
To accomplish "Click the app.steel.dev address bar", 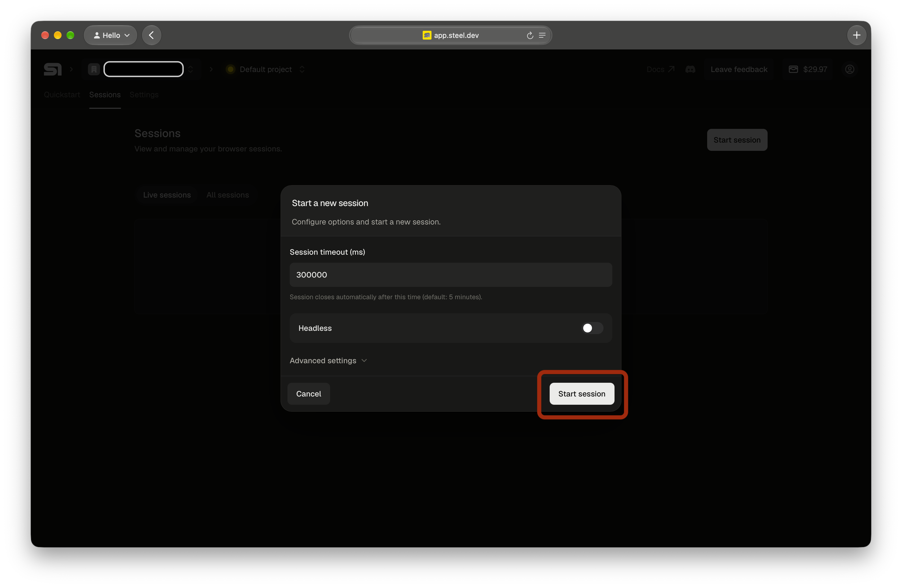I will point(451,35).
